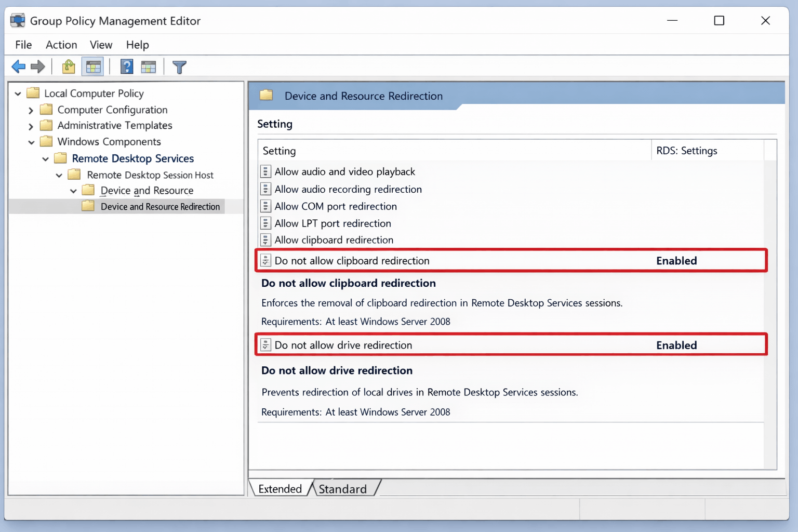798x532 pixels.
Task: Open 'Allow clipboard redirection' setting icon
Action: click(x=265, y=240)
